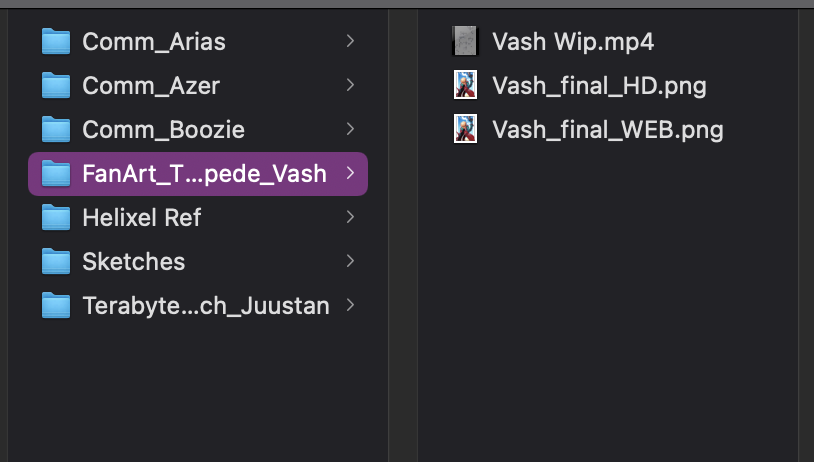The height and width of the screenshot is (462, 814).
Task: Click the Comm_Boozie folder icon
Action: [56, 130]
